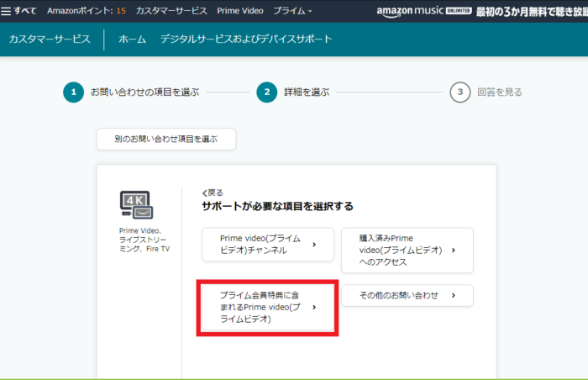Click chevron on 購入済みPrime video button
The image size is (588, 380).
click(454, 250)
